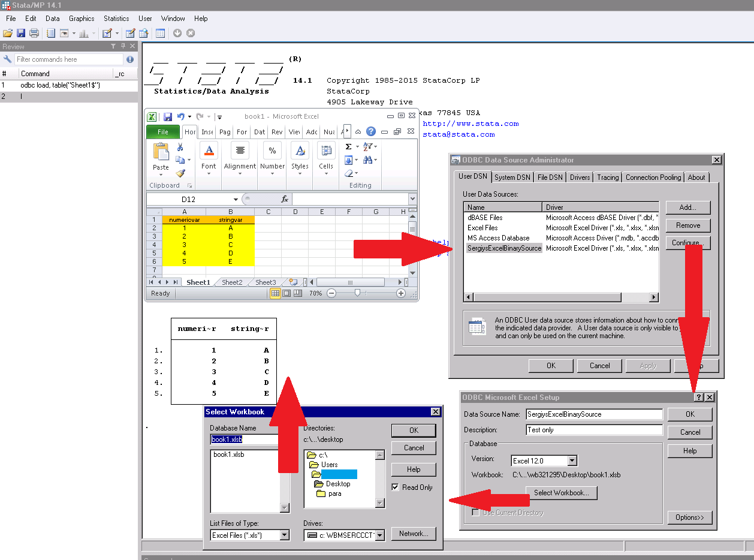Click Add in ODBC Data Source Administrator
Image resolution: width=754 pixels, height=560 pixels.
pos(687,207)
